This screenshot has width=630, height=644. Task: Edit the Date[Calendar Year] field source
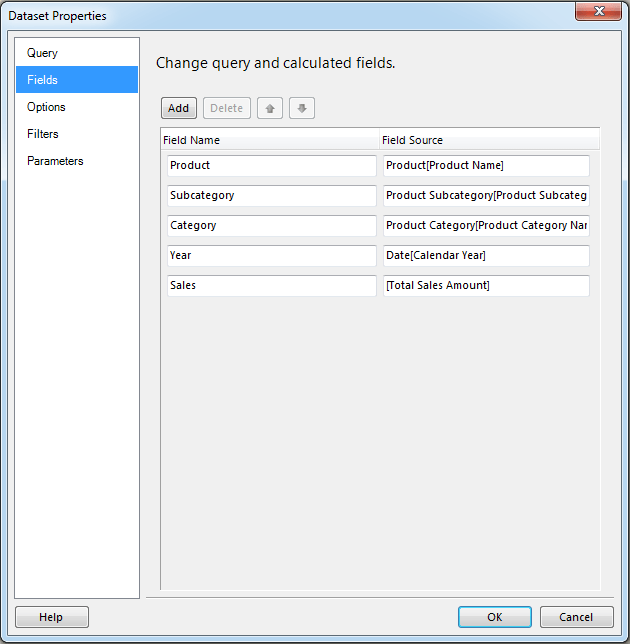[x=486, y=256]
